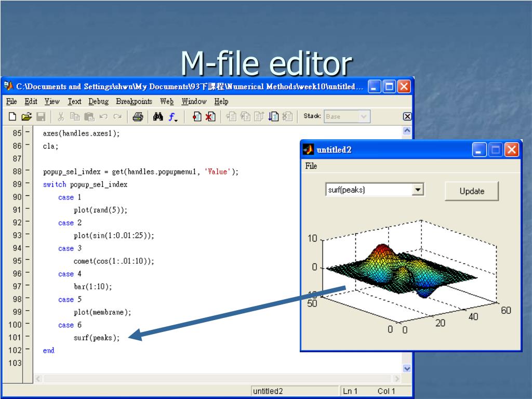Click 'switch popup_sel_index' code line
Viewport: 532px width, 399px height.
pyautogui.click(x=85, y=184)
